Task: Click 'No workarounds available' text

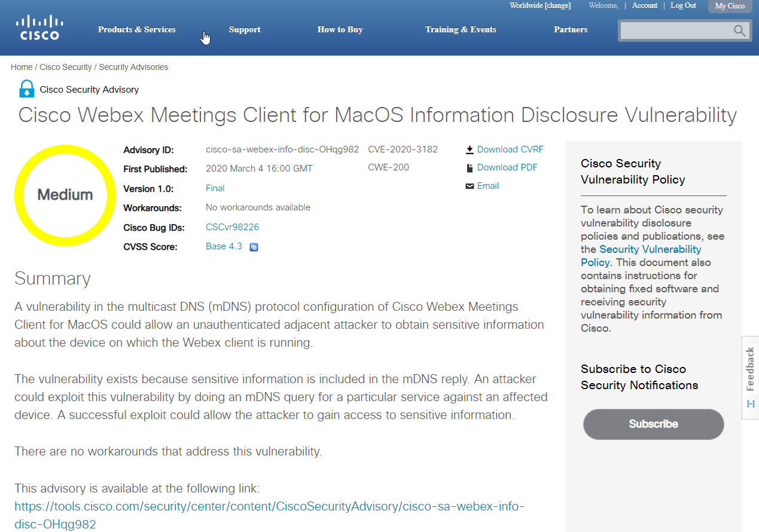Action: click(x=258, y=207)
